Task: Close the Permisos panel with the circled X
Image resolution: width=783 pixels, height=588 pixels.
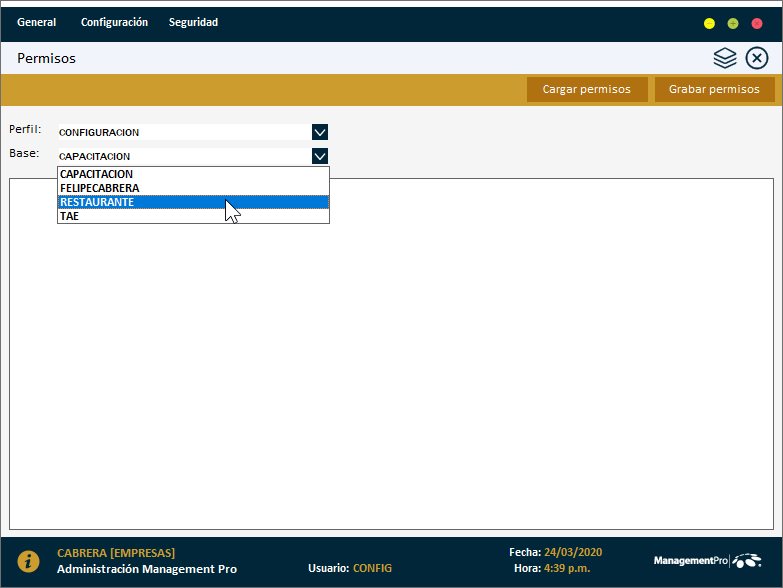Action: (x=757, y=58)
